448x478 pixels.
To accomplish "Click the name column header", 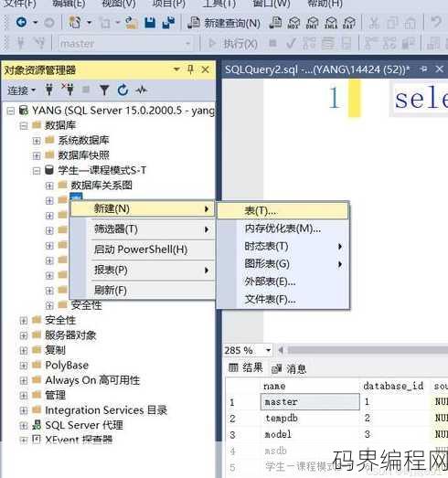I will click(274, 387).
